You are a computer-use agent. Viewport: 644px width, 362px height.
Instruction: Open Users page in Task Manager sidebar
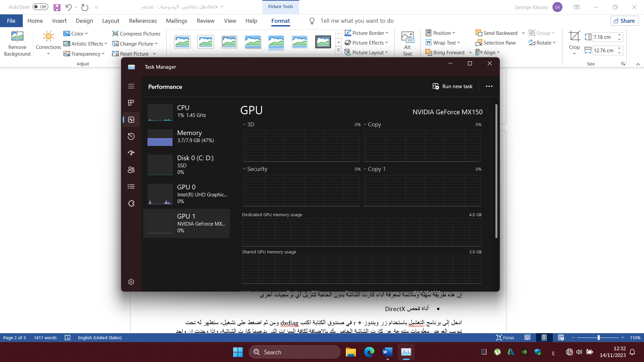click(131, 170)
